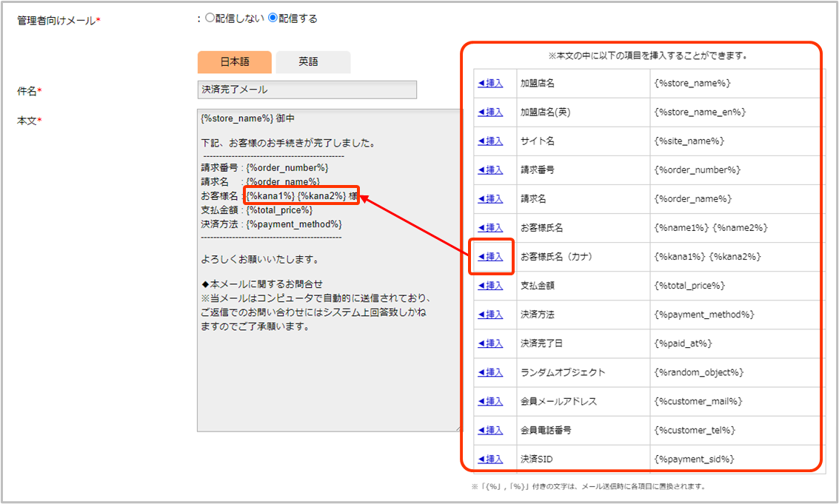The image size is (839, 504).
Task: Insert the サイト名 placeholder
Action: tap(490, 141)
